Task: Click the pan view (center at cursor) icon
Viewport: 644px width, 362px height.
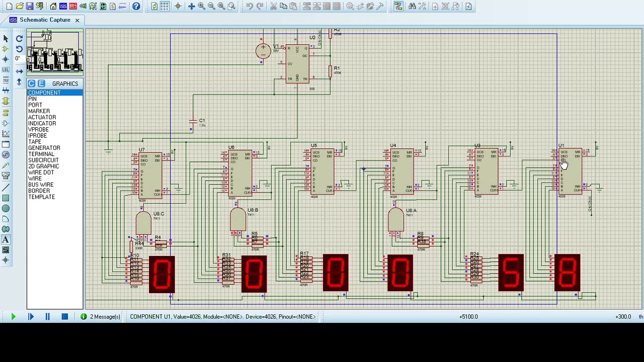Action: pyautogui.click(x=192, y=7)
